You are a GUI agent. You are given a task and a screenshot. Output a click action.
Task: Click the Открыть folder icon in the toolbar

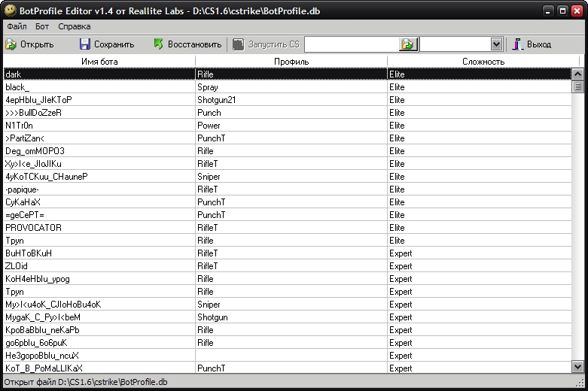point(11,44)
